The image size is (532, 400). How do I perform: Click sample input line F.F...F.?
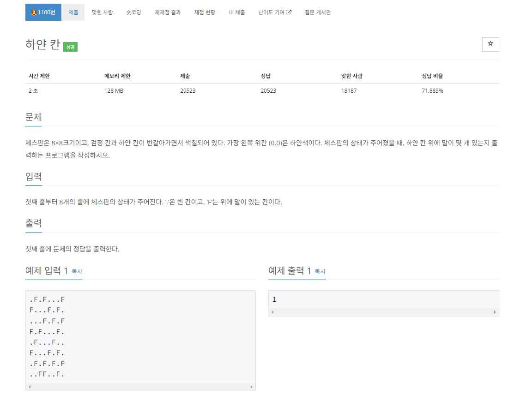[x=47, y=332]
